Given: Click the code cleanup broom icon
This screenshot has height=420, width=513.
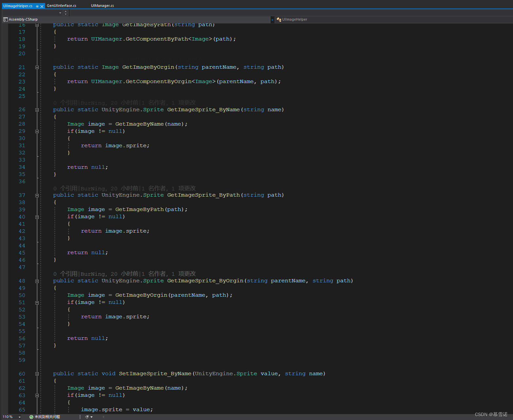Looking at the screenshot, I should click(x=87, y=417).
